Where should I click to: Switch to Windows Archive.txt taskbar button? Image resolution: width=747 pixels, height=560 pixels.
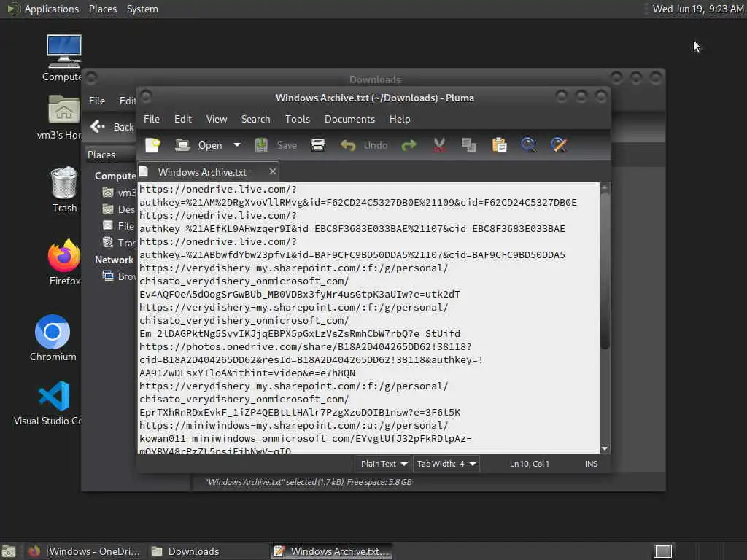332,551
